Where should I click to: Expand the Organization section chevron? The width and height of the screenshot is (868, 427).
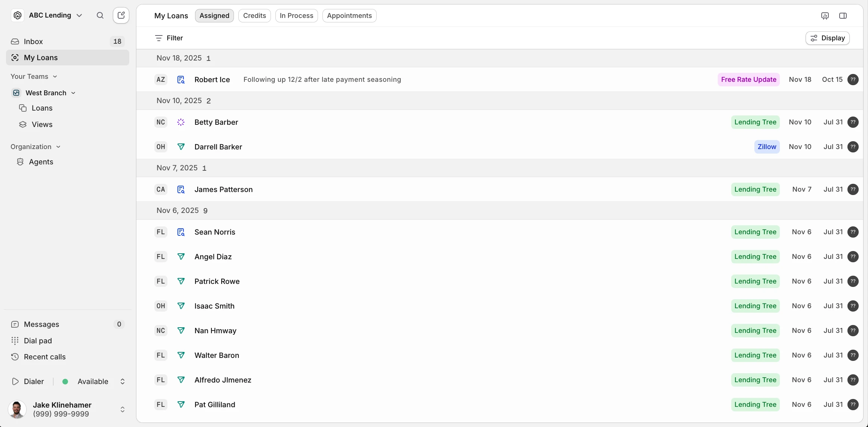coord(59,146)
